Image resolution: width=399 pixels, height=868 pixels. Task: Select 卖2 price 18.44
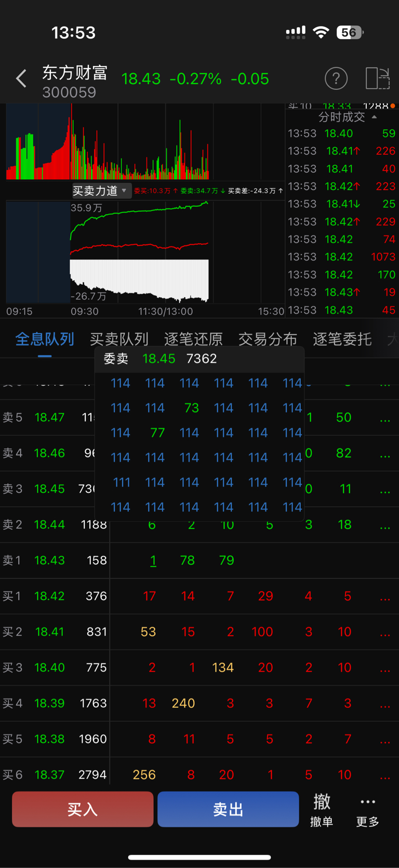(49, 525)
